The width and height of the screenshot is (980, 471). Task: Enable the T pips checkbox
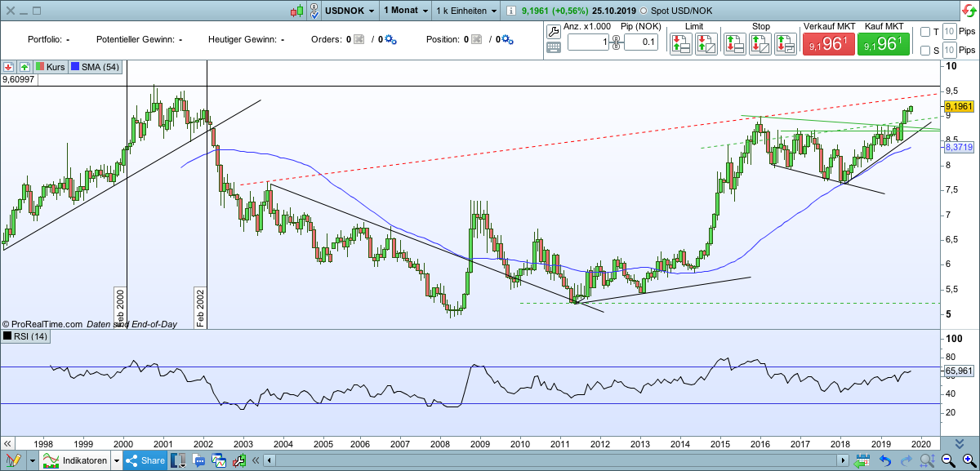(x=925, y=32)
